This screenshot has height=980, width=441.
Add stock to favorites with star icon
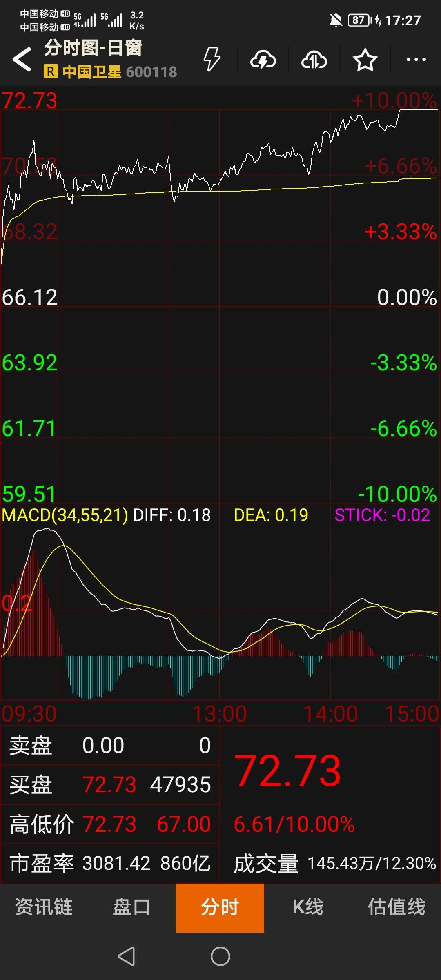click(x=365, y=60)
